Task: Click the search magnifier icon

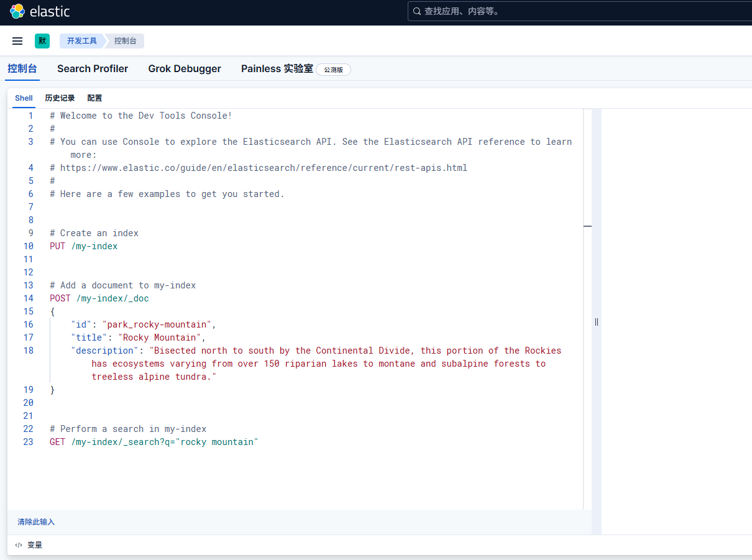Action: pos(417,11)
